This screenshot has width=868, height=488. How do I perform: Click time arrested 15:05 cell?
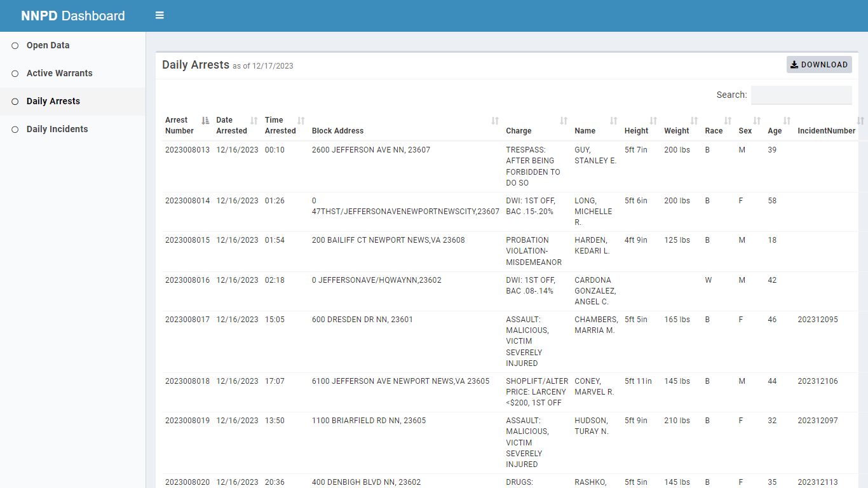coord(275,320)
